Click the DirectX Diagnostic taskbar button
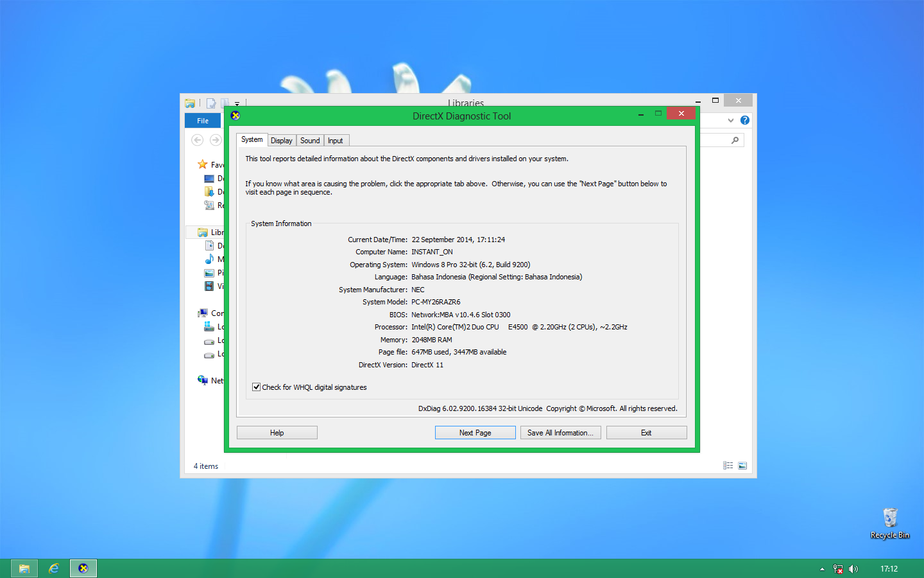924x578 pixels. 83,568
